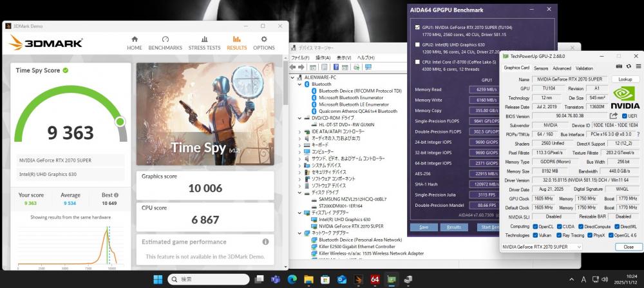644x288 pixels.
Task: Expand the キーボード category
Action: (300, 145)
